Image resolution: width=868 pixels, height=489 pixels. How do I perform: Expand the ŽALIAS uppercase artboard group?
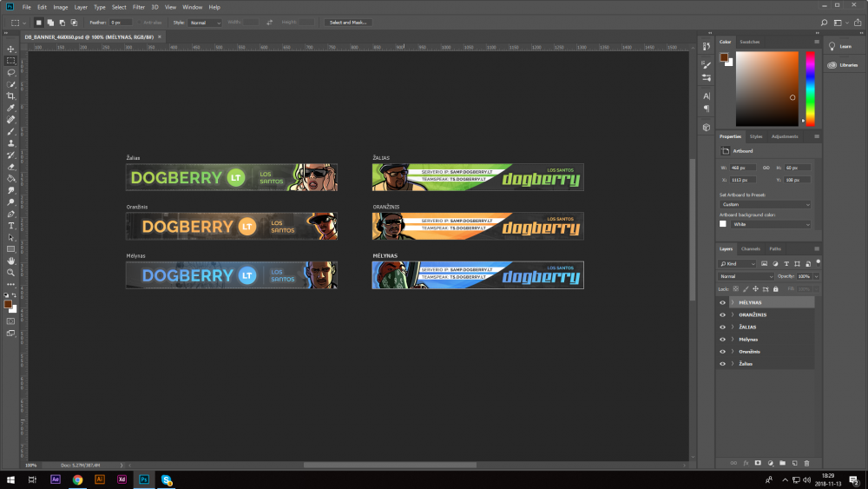[x=733, y=327]
